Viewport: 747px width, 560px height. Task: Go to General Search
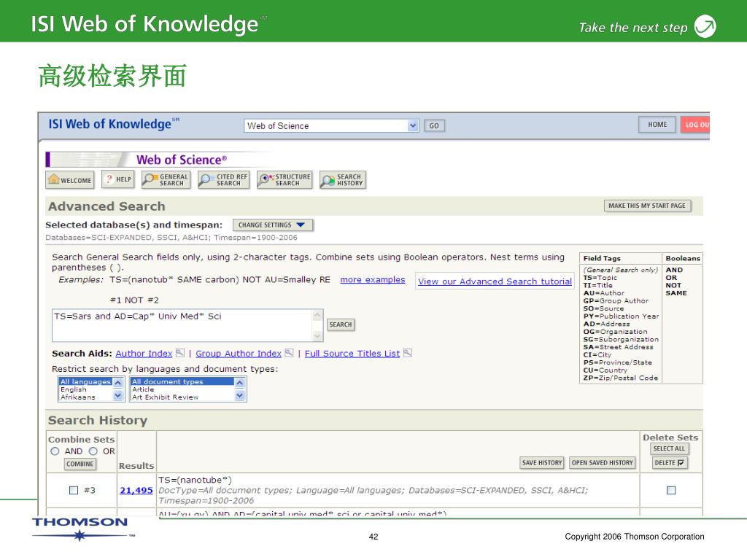point(166,180)
